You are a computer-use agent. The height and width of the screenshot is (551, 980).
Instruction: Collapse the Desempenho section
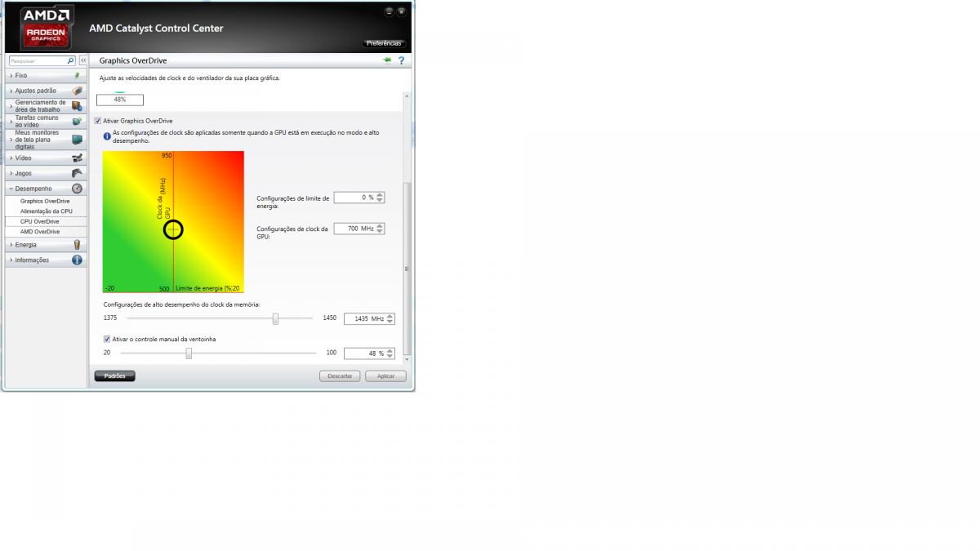pos(45,189)
